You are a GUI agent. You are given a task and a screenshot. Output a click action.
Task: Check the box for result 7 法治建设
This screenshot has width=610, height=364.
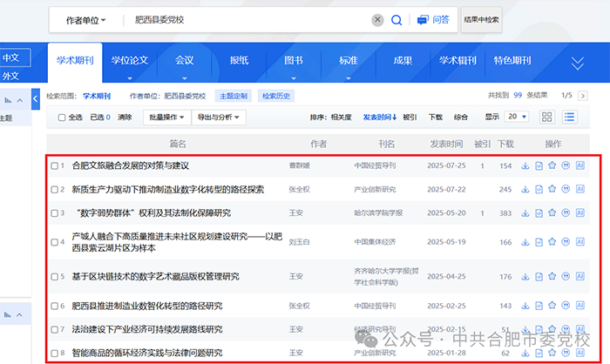coord(54,329)
